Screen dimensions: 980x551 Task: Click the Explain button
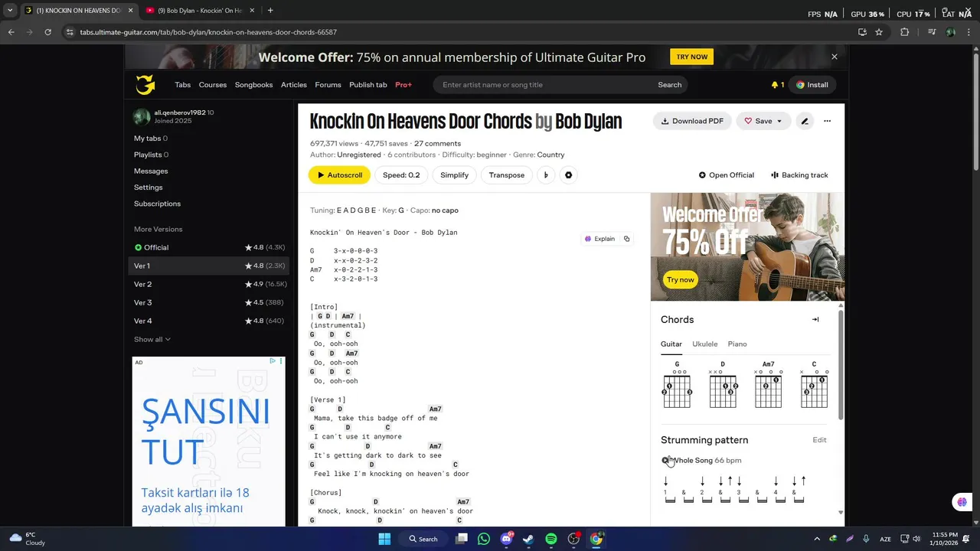click(x=599, y=239)
